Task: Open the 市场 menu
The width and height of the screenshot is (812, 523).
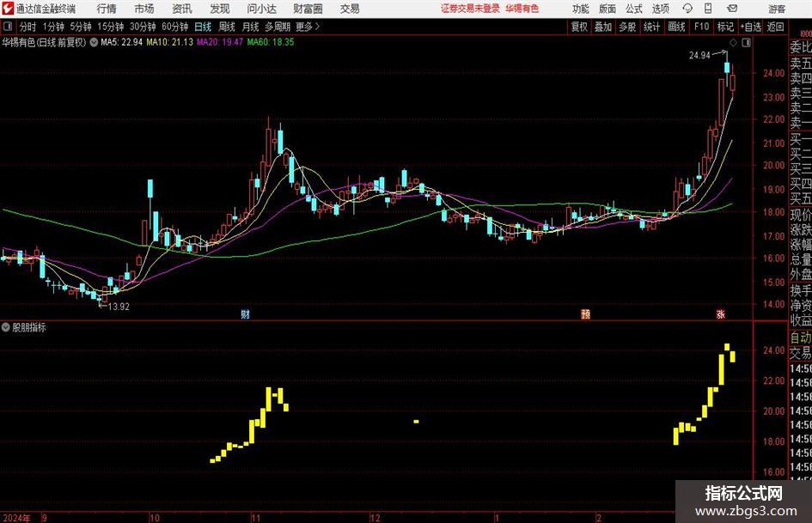Action: click(x=144, y=9)
